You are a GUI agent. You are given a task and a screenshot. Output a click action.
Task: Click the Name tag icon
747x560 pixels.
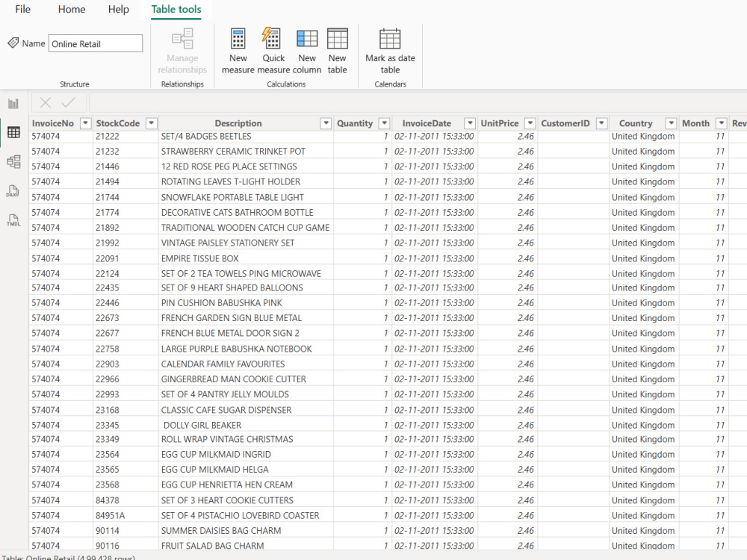point(13,43)
